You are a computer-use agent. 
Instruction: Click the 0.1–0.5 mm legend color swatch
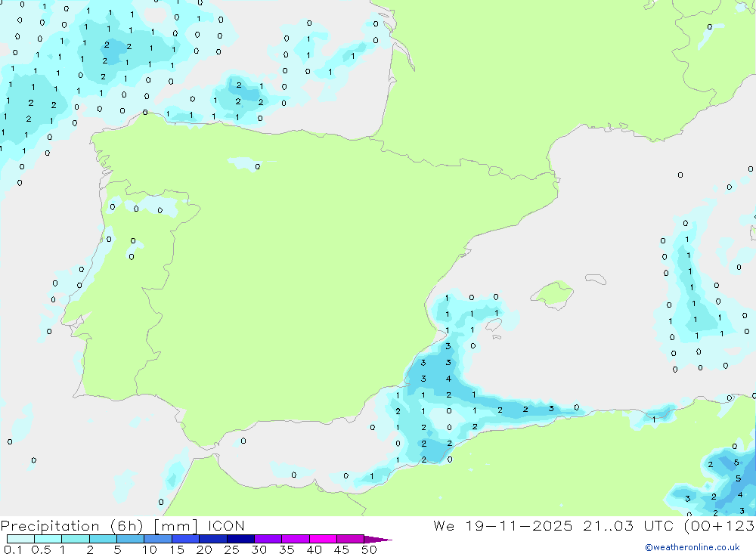point(20,539)
